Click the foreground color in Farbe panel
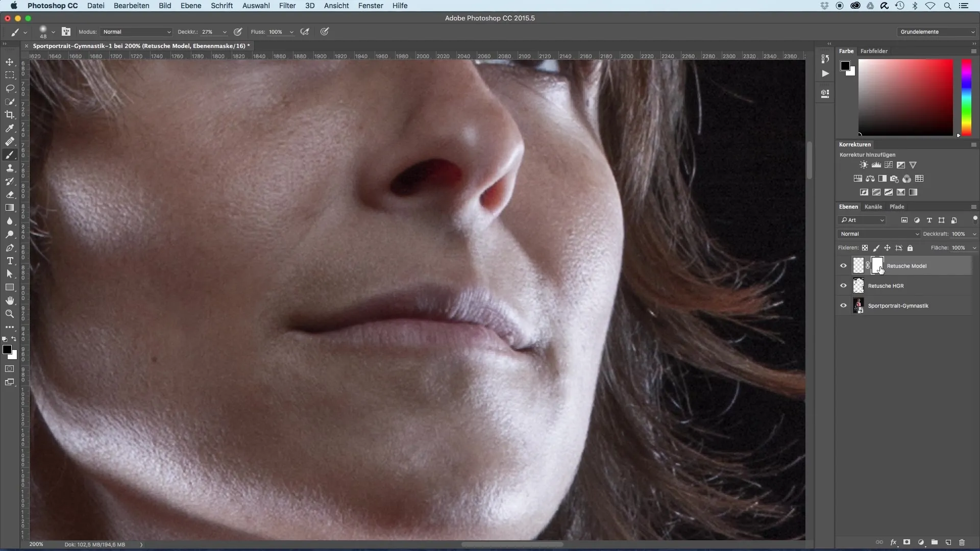 pos(845,66)
